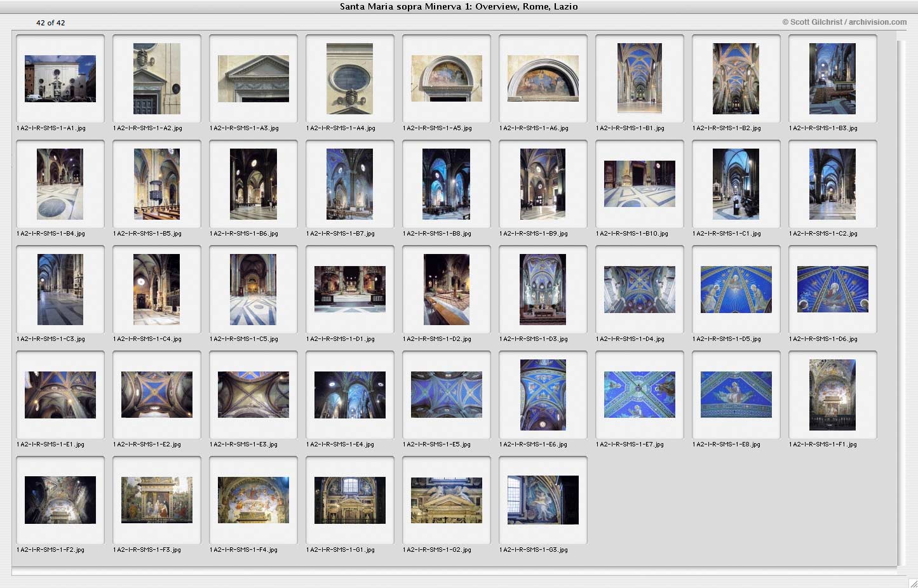Open fresco thumbnail 1A2-I-R-SMS-1-F3.jpg

pos(157,500)
